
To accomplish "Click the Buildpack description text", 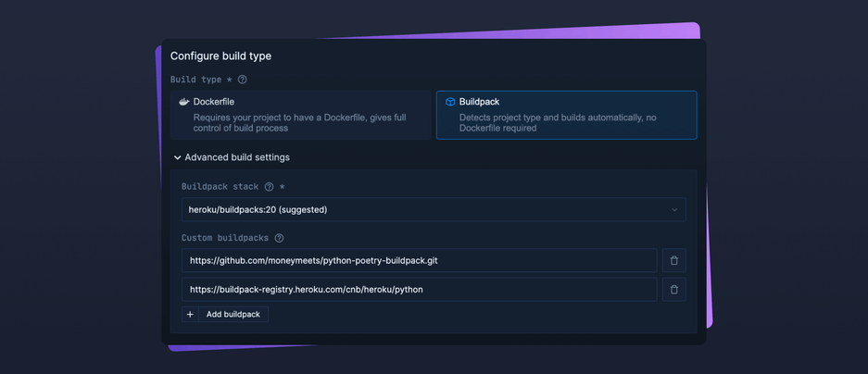I will (x=558, y=123).
